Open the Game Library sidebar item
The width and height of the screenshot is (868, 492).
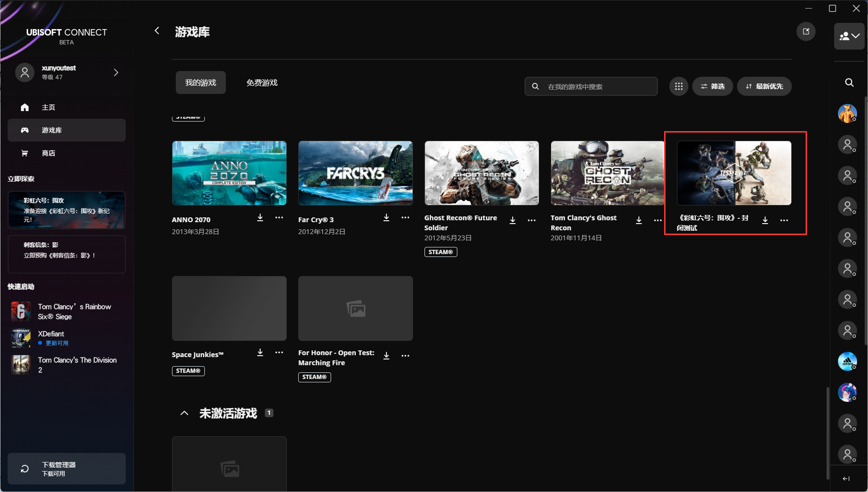(67, 130)
